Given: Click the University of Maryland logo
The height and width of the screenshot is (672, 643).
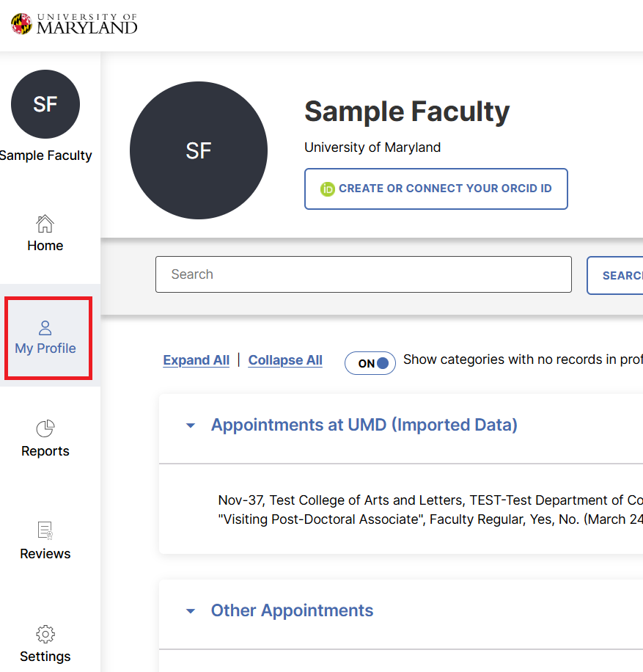Looking at the screenshot, I should pyautogui.click(x=74, y=24).
